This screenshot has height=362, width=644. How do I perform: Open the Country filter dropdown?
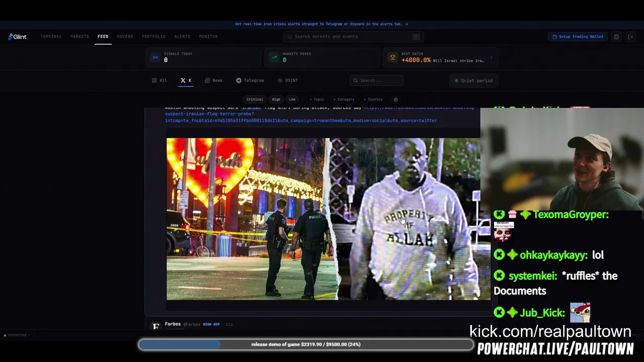click(x=373, y=100)
